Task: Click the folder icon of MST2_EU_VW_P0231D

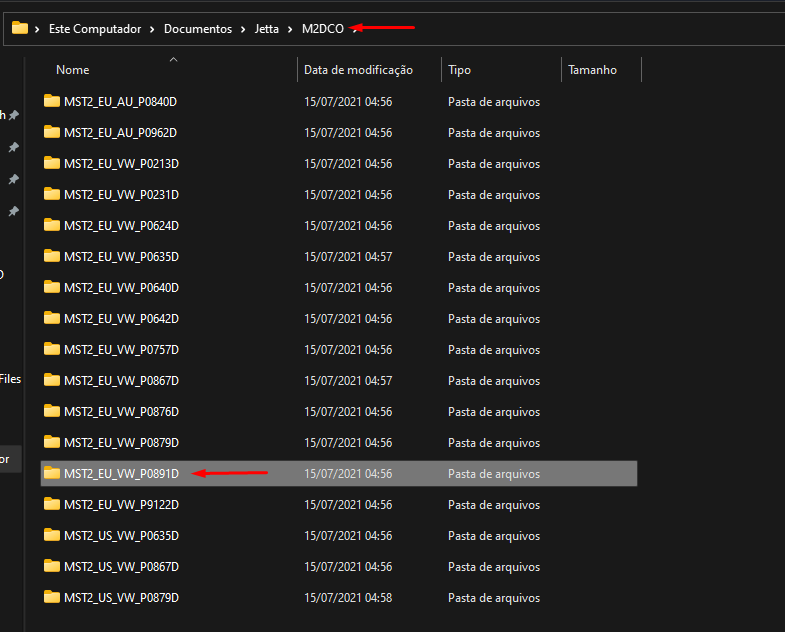Action: click(52, 194)
